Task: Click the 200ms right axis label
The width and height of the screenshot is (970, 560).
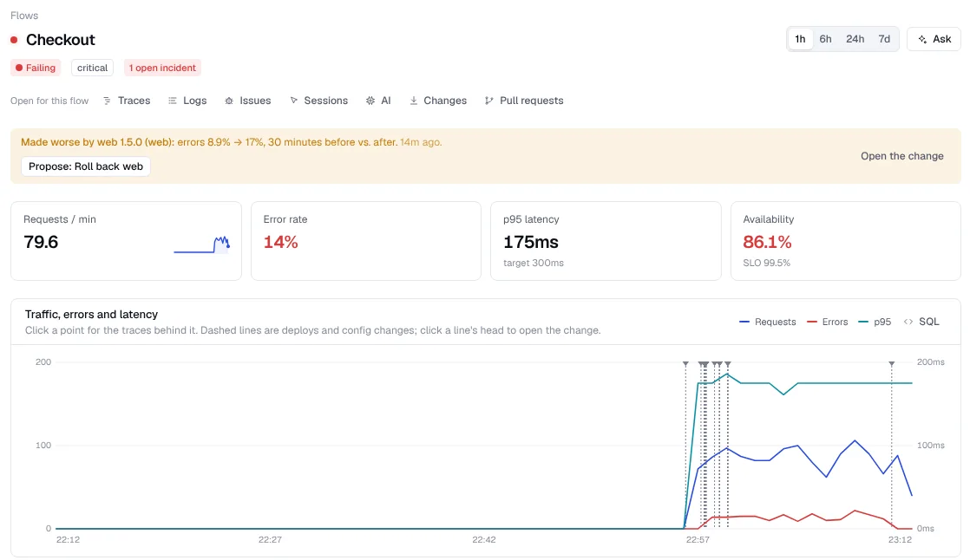Action: pyautogui.click(x=930, y=362)
